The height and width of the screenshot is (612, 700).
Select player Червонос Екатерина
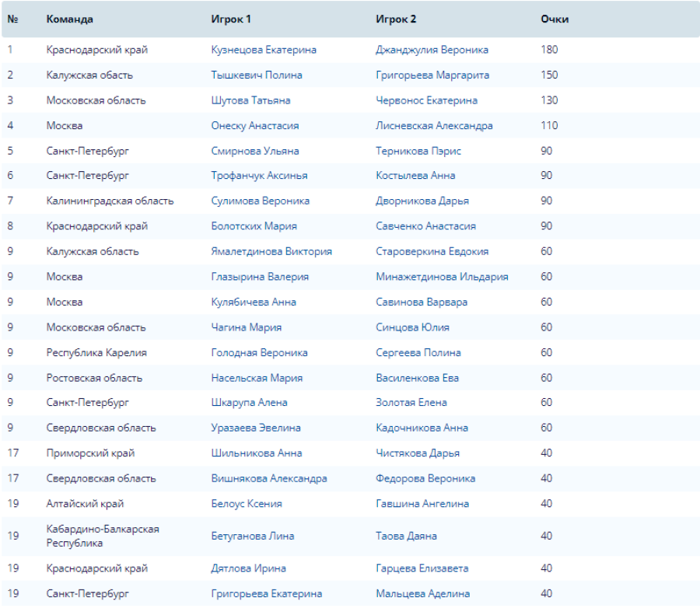click(426, 100)
